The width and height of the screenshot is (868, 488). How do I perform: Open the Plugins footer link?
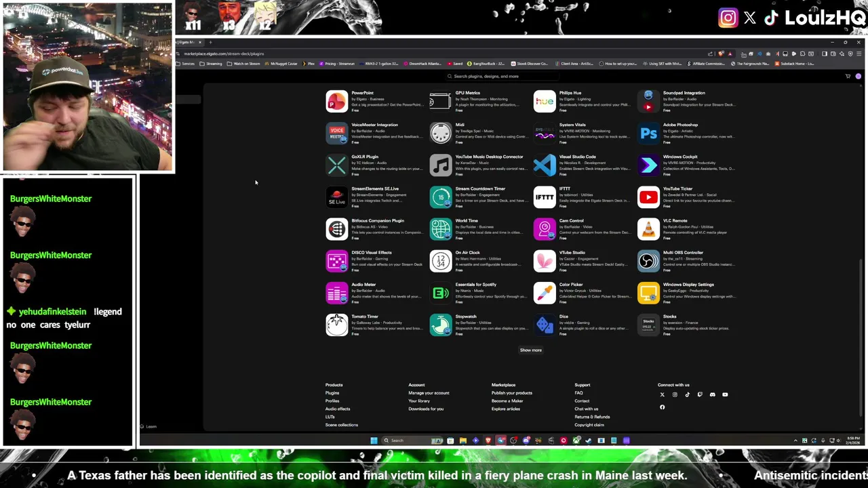[332, 393]
